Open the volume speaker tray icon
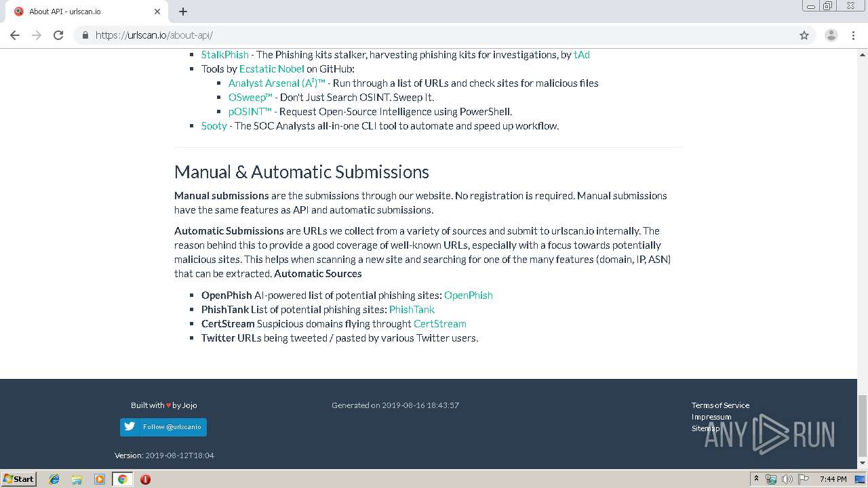The width and height of the screenshot is (868, 488). tap(787, 479)
